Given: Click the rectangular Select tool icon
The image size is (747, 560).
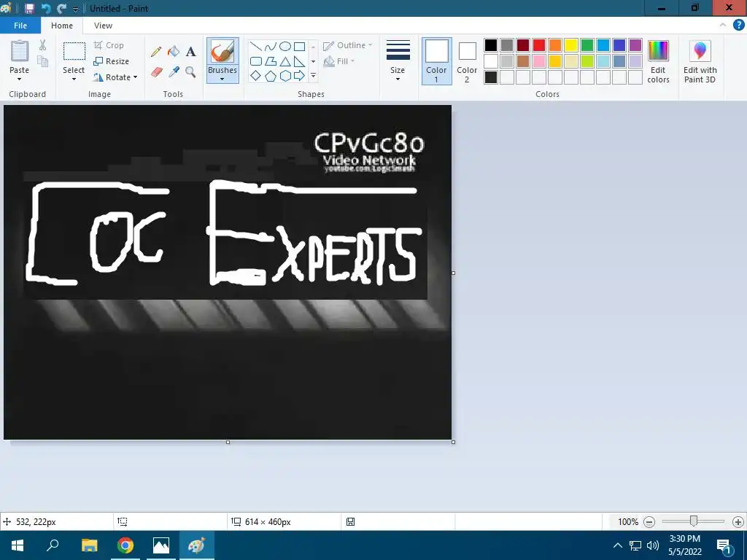Looking at the screenshot, I should coord(74,51).
